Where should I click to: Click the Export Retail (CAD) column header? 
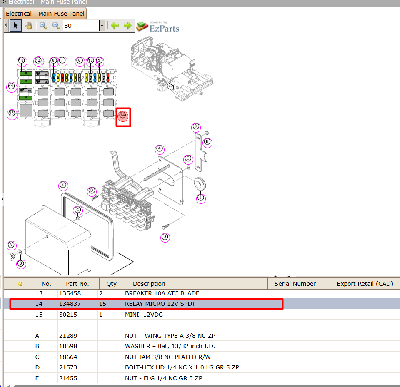(x=365, y=284)
